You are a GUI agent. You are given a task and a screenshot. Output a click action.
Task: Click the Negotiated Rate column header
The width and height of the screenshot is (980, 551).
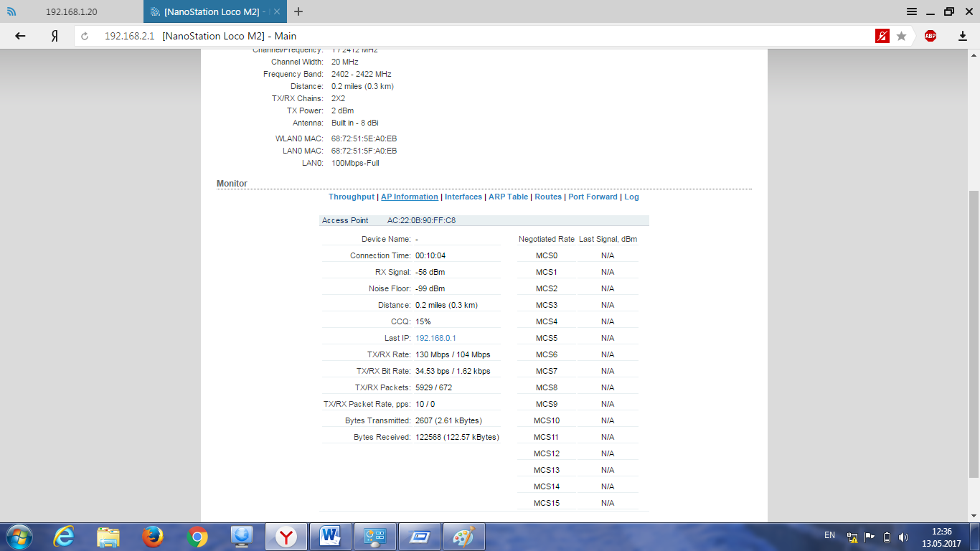tap(547, 239)
